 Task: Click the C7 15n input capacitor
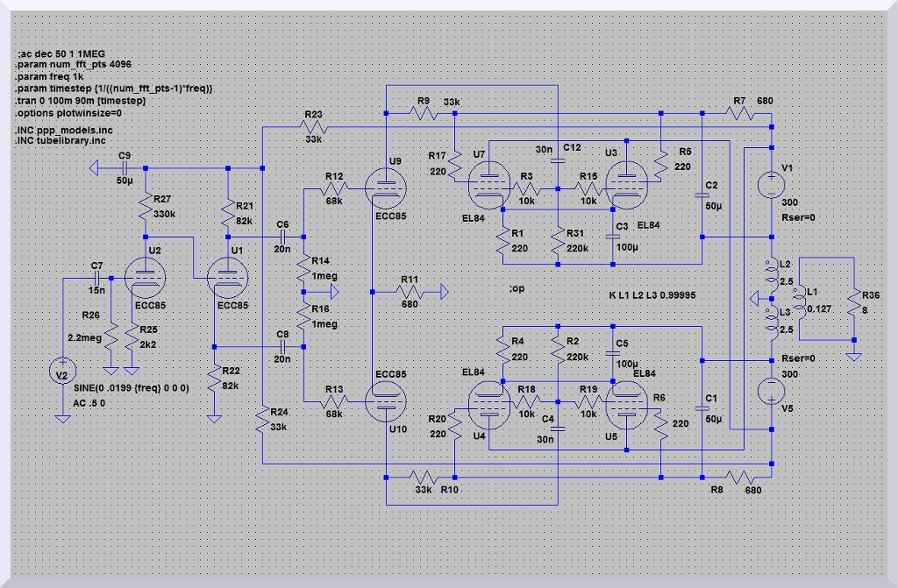tap(96, 278)
